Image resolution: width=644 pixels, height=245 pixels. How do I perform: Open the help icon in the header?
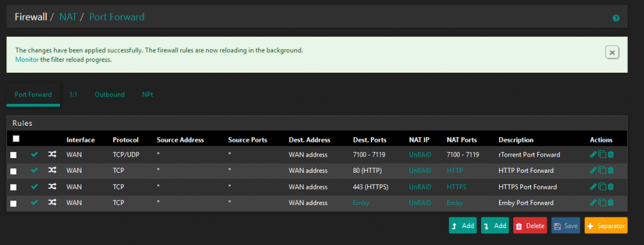click(x=616, y=18)
